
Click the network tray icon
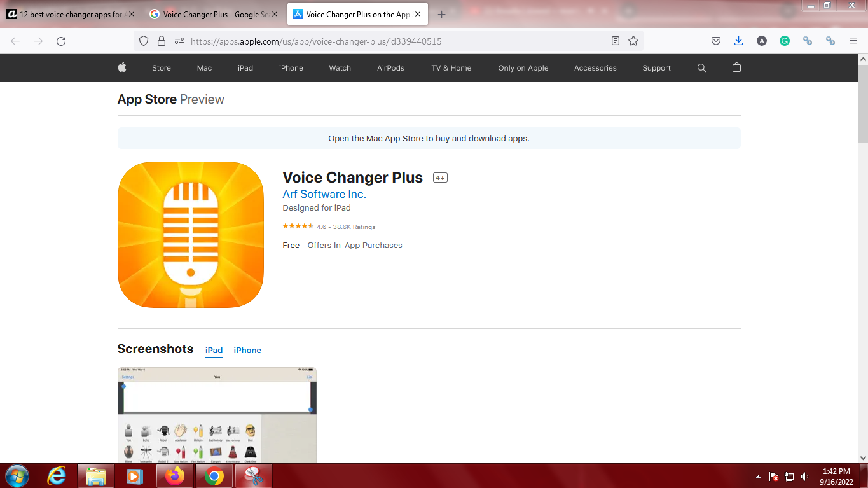pyautogui.click(x=790, y=477)
